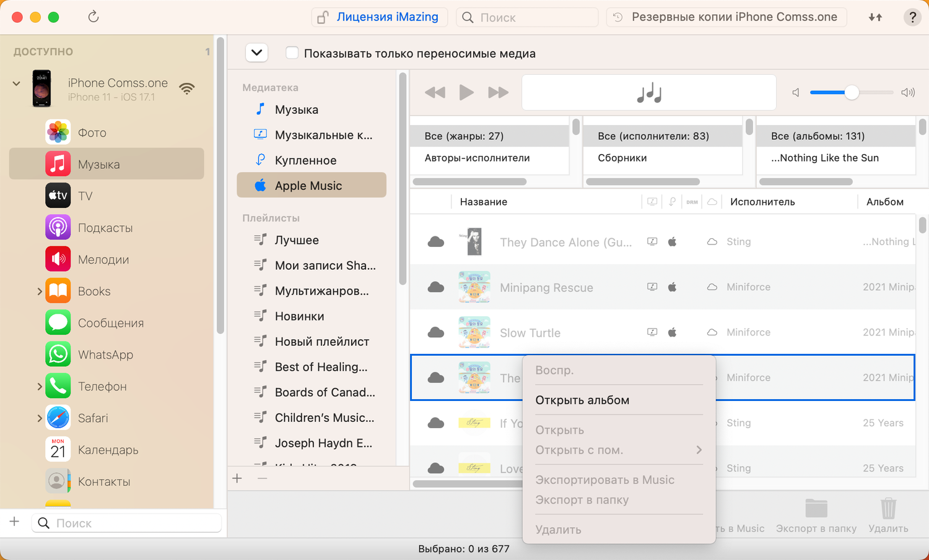
Task: Select Музыка in the device sidebar
Action: point(107,164)
